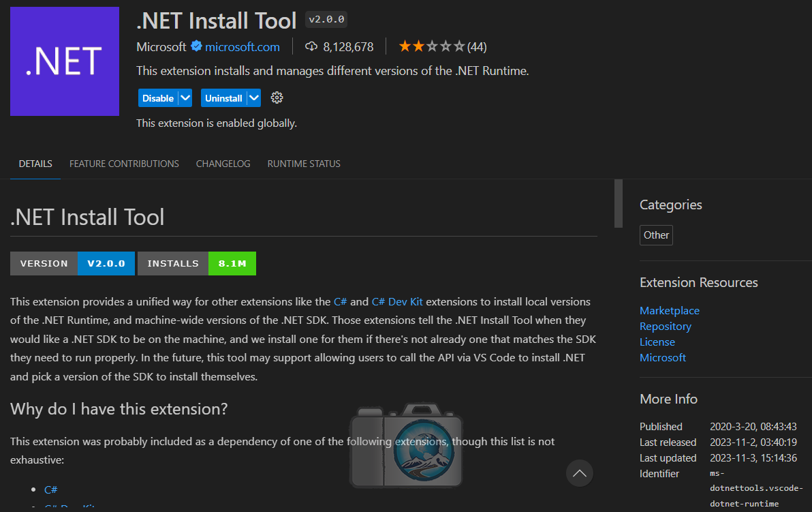Image resolution: width=812 pixels, height=512 pixels.
Task: Expand the Disable dropdown arrow
Action: [185, 98]
